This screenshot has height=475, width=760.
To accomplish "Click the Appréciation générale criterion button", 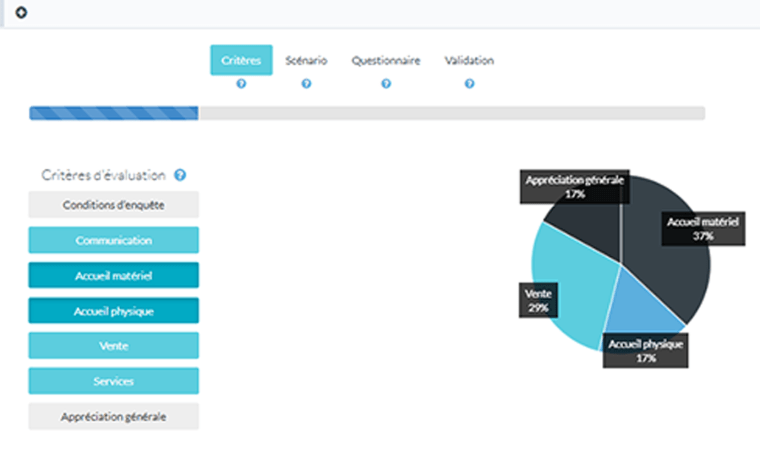I will [x=113, y=416].
